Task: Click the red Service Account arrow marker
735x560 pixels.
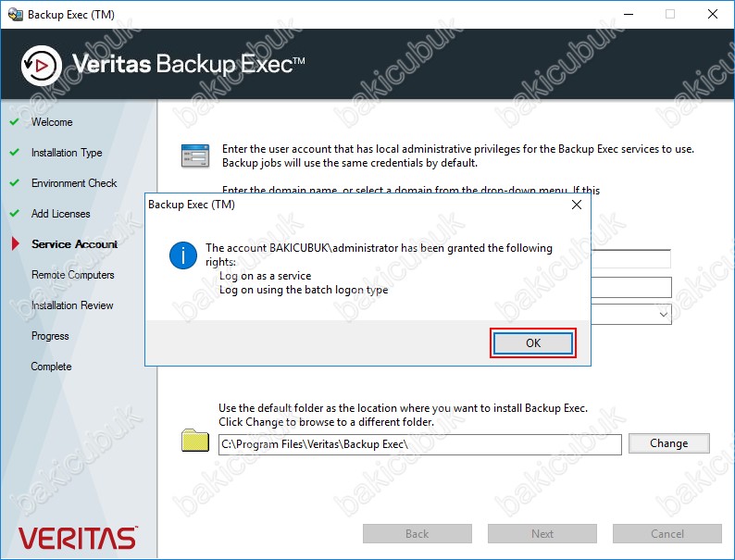Action: [15, 244]
